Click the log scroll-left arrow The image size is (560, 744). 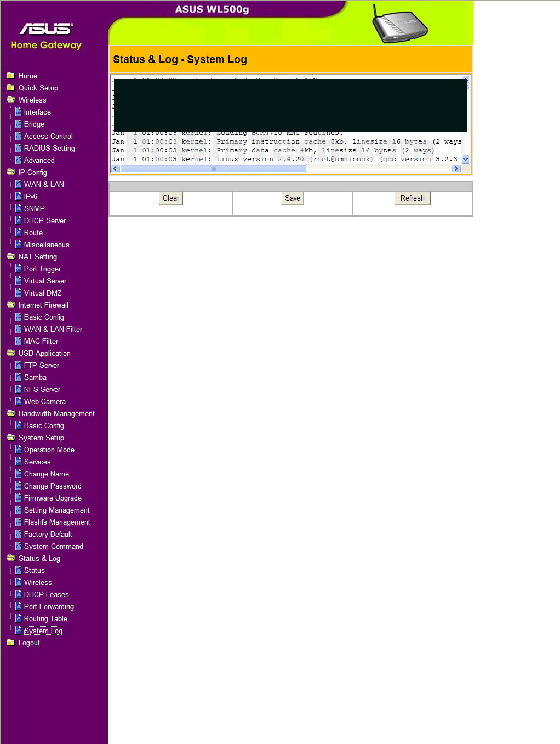coord(115,169)
